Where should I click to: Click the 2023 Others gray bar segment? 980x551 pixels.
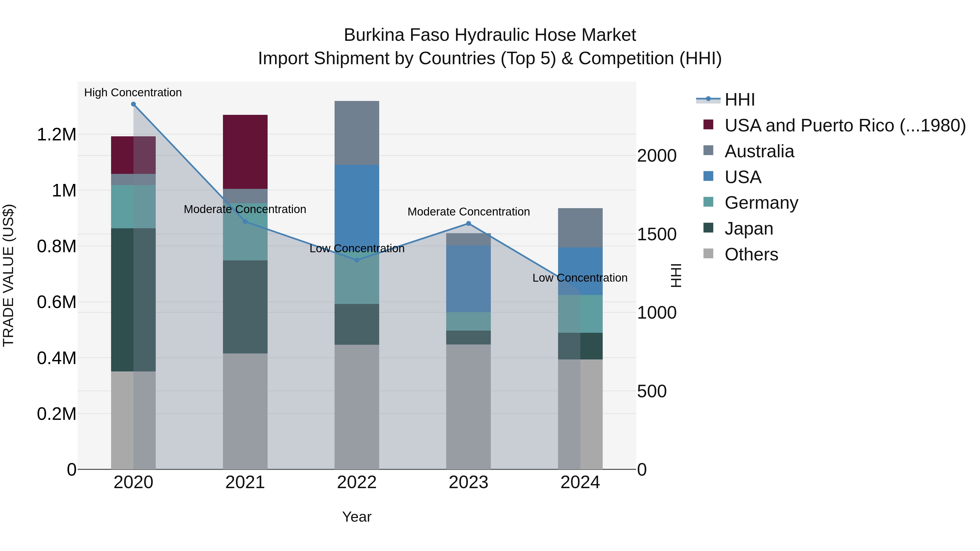click(469, 407)
